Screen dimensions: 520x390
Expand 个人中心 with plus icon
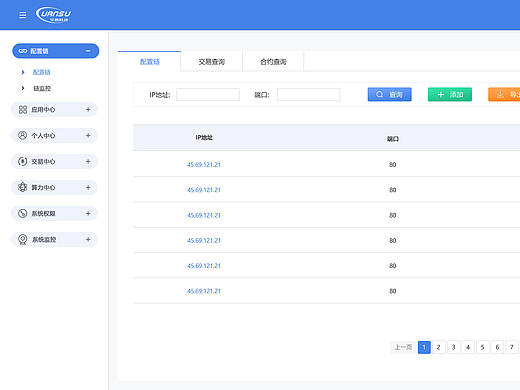[88, 135]
